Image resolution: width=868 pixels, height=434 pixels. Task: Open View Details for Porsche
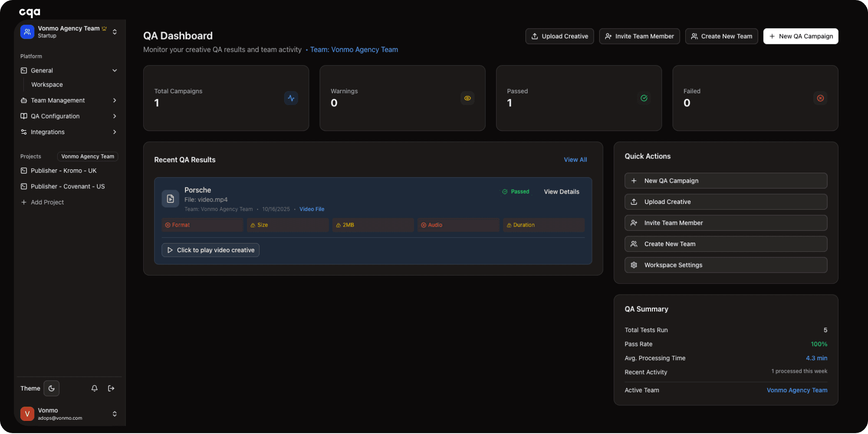click(562, 192)
